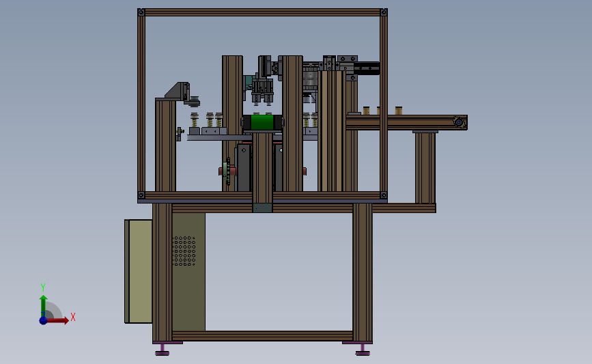The height and width of the screenshot is (364, 592).
Task: Select the dark block beneath center column
Action: click(262, 208)
